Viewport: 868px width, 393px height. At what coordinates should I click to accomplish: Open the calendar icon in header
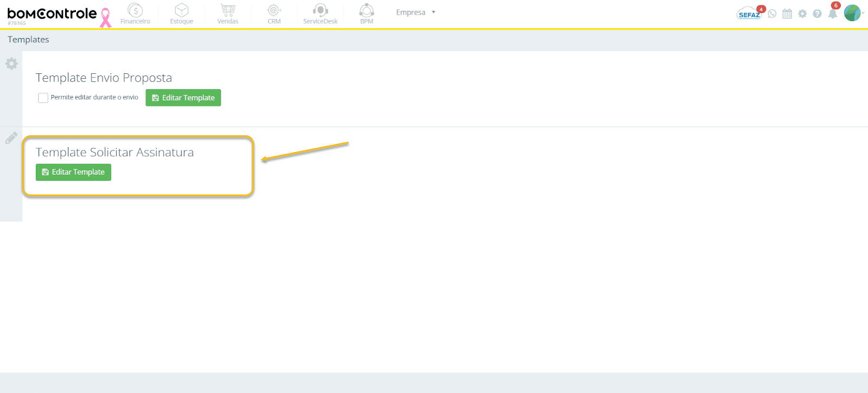pos(787,14)
